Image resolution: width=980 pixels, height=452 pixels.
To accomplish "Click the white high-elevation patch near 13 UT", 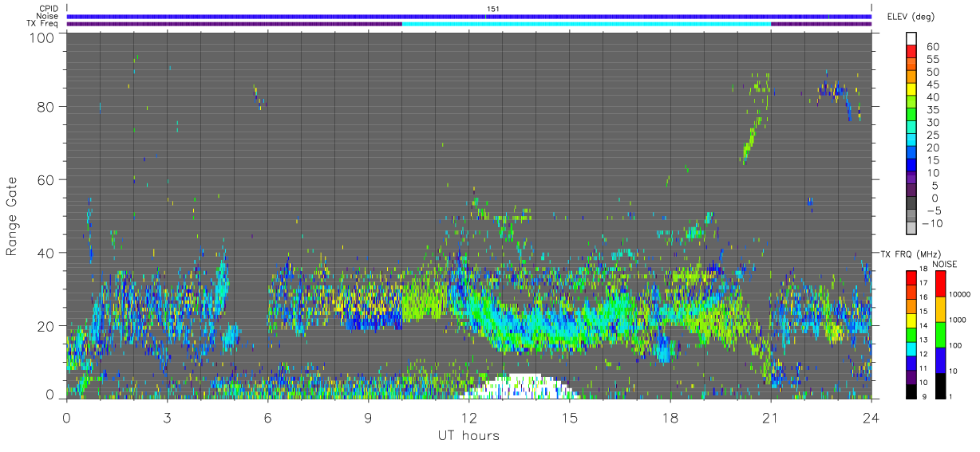I will pos(519,387).
